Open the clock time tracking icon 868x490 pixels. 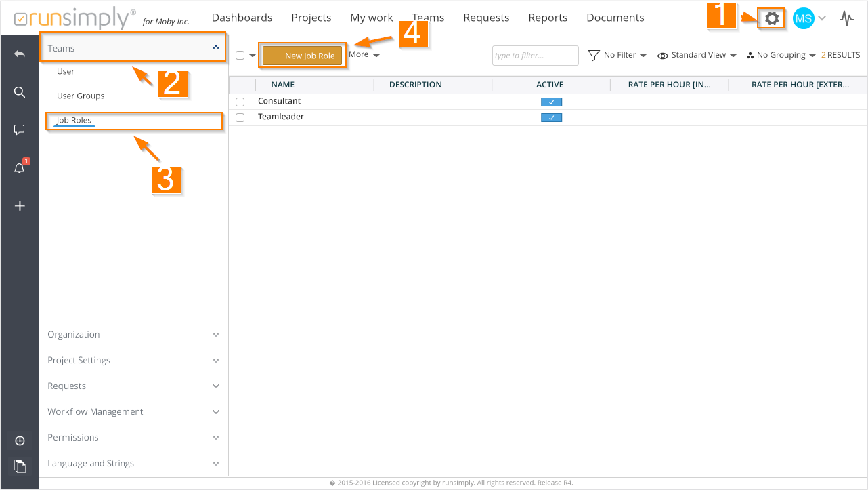click(20, 441)
